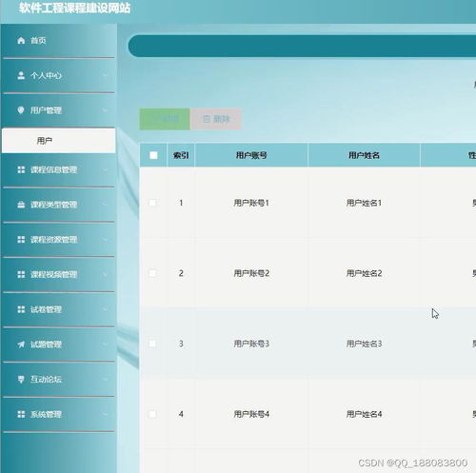The height and width of the screenshot is (473, 476).
Task: Toggle the select-all checkbox in table header
Action: pos(153,155)
